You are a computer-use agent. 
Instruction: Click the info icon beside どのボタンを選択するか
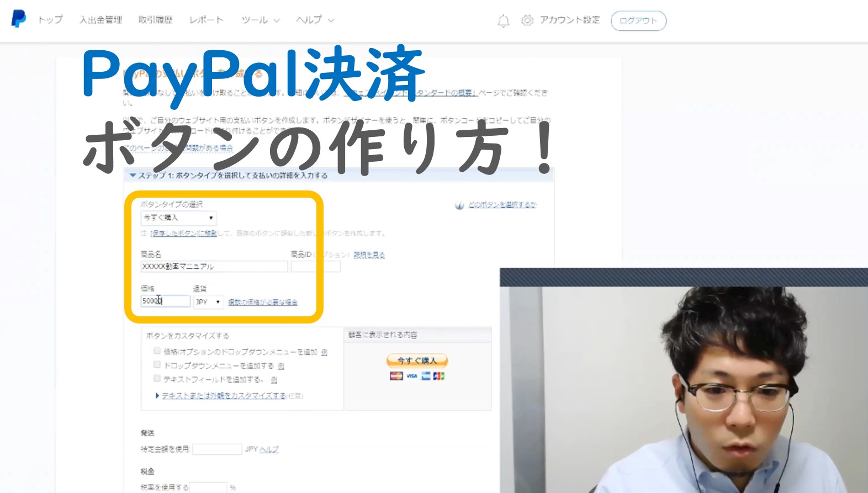(x=459, y=205)
